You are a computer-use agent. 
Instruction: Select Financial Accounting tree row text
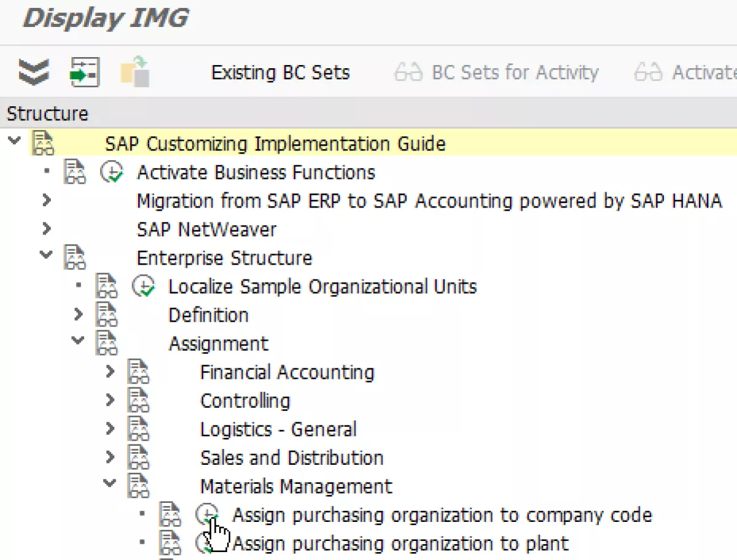point(287,372)
